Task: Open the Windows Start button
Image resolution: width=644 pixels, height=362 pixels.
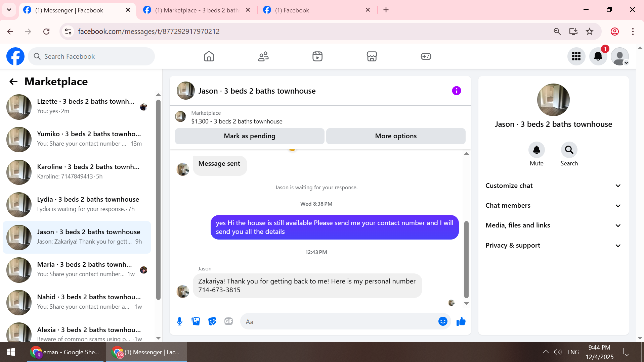Action: (11, 352)
